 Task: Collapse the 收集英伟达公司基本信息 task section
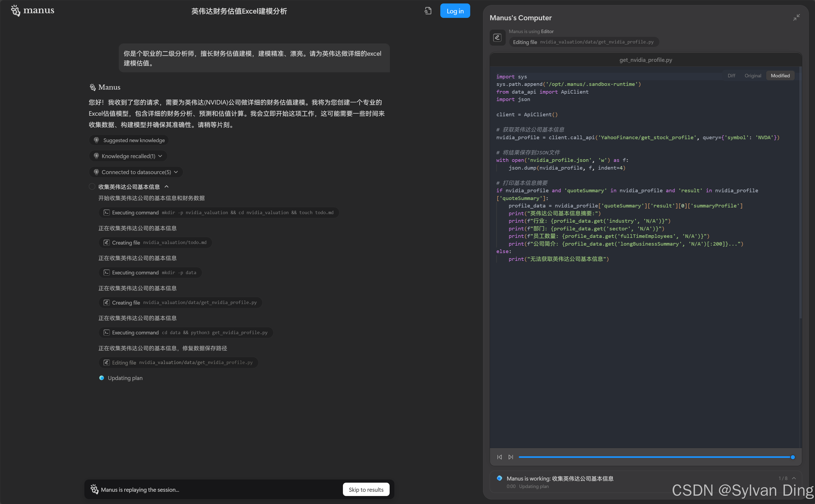(x=167, y=187)
